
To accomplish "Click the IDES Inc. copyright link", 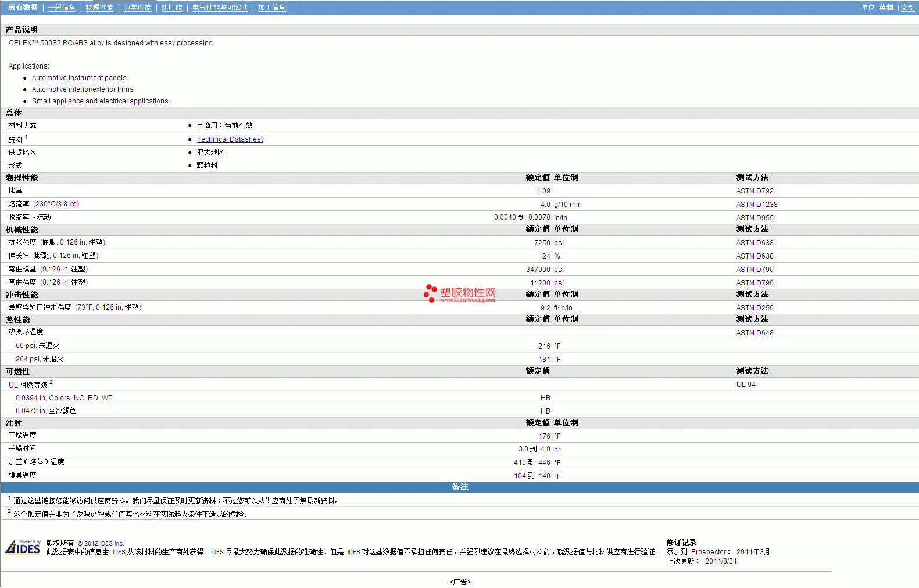I will pos(112,543).
